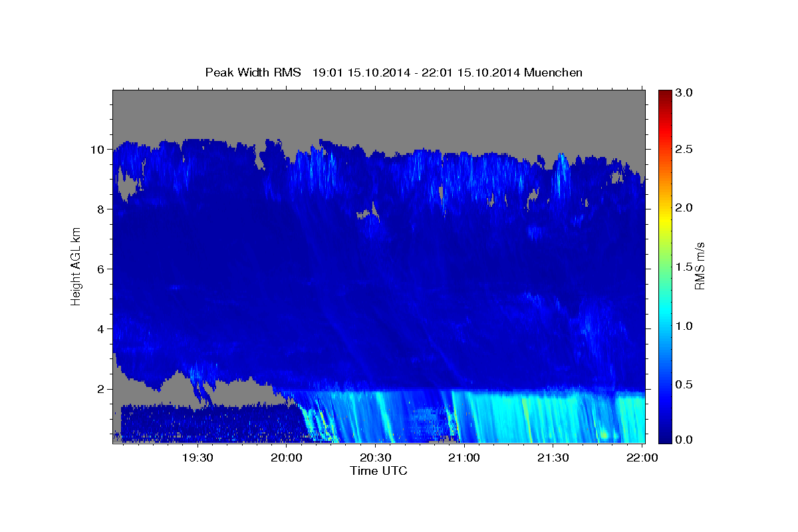Click the colorbar label '0.0'
The image size is (798, 532).
click(685, 440)
